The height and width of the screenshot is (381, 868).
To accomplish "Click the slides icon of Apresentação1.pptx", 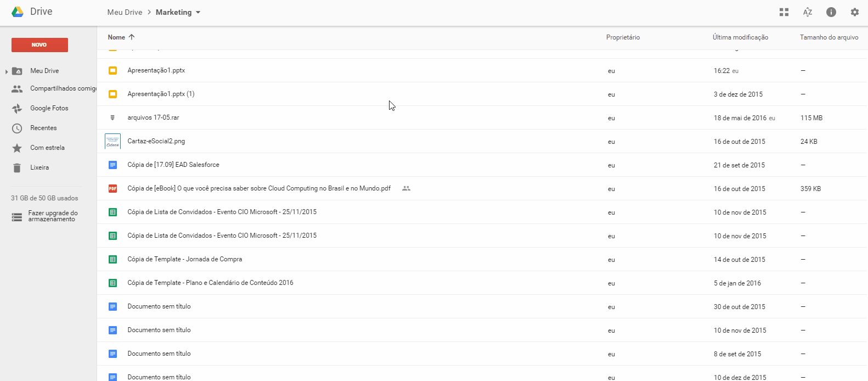I will [x=112, y=70].
